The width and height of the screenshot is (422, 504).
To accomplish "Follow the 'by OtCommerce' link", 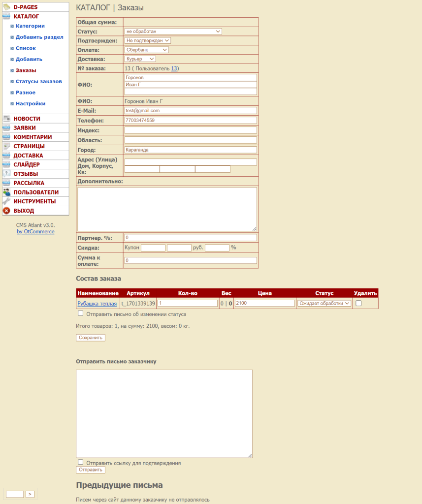I will pos(35,231).
